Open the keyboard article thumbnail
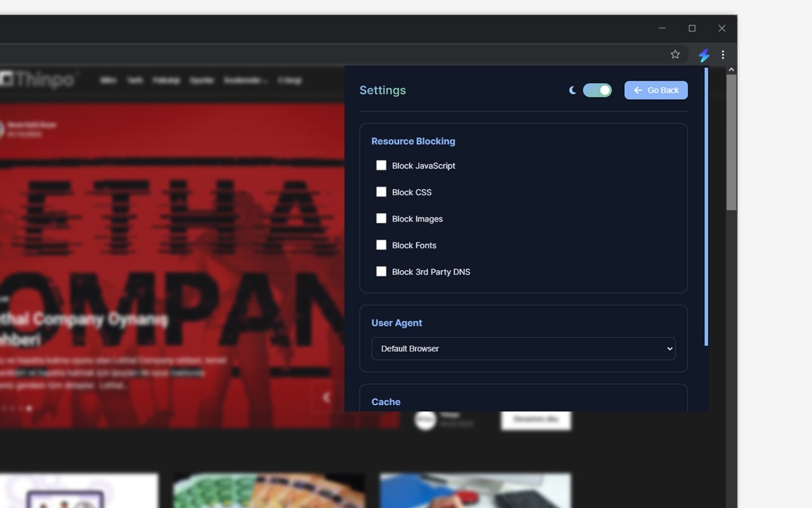Image resolution: width=812 pixels, height=508 pixels. tap(475, 490)
